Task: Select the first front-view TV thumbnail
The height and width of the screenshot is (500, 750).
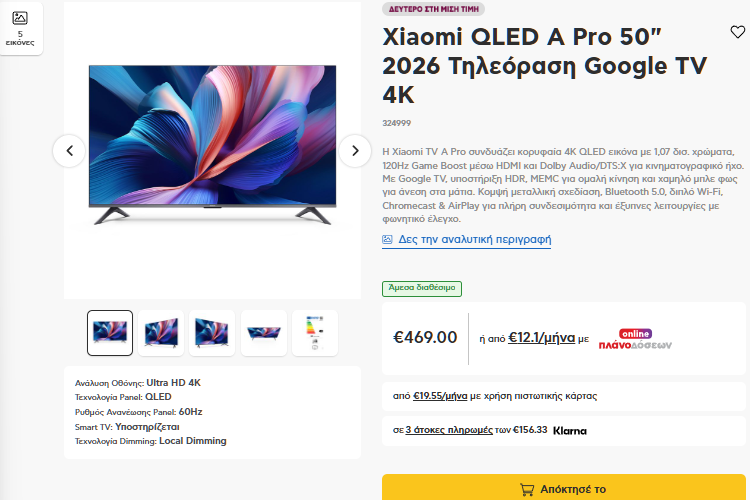Action: click(110, 332)
